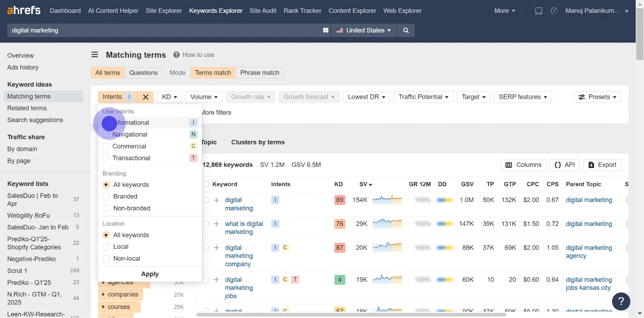Toggle the select-all checkbox in table header
This screenshot has width=644, height=318.
click(206, 184)
